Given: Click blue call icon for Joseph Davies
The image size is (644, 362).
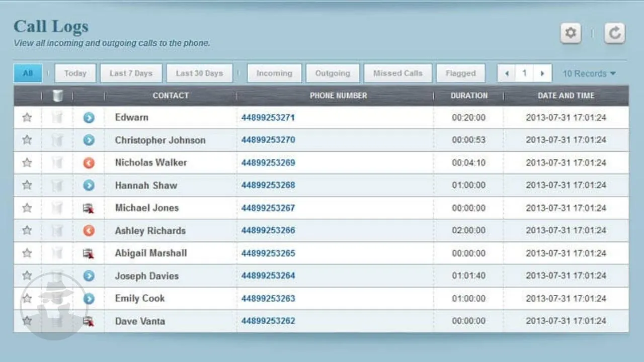Looking at the screenshot, I should [x=89, y=276].
